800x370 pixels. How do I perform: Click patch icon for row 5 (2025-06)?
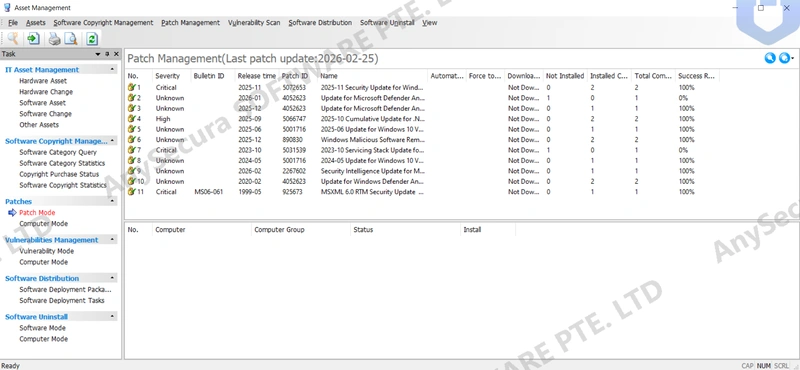[x=132, y=129]
